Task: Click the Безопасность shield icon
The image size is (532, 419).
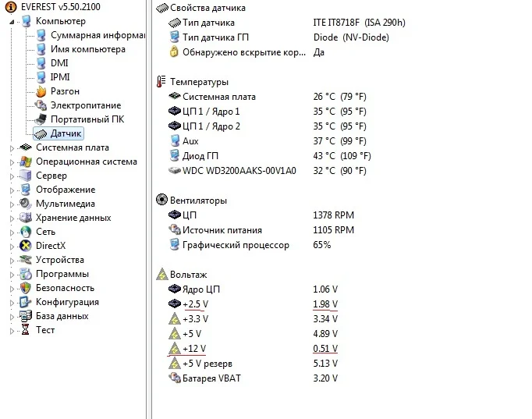Action: click(x=26, y=288)
